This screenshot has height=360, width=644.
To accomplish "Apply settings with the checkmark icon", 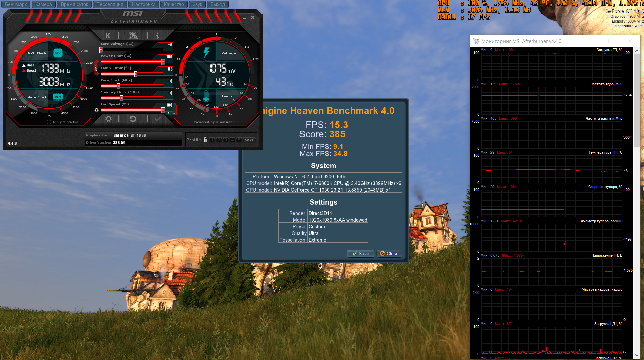I will click(x=158, y=119).
